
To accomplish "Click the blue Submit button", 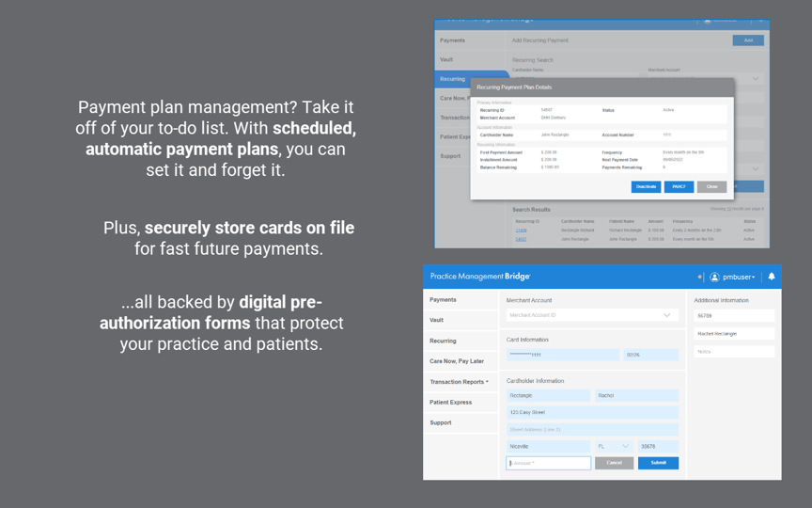I will (658, 463).
